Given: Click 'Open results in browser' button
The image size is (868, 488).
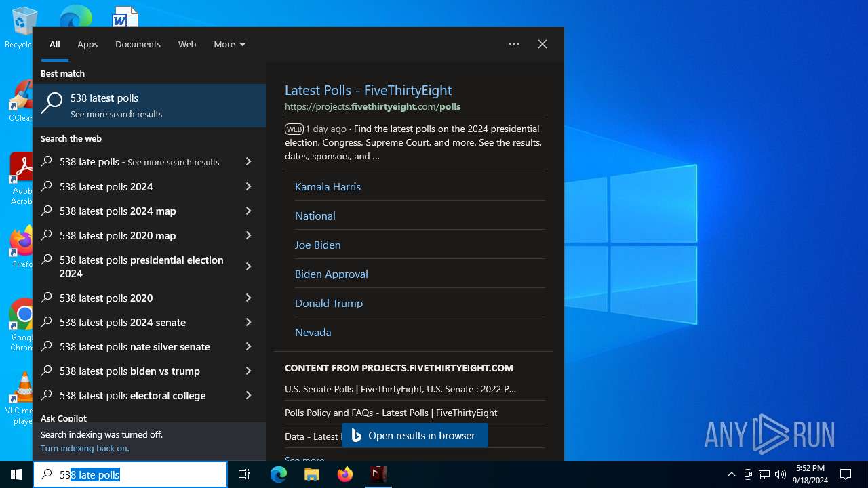Looking at the screenshot, I should (414, 436).
